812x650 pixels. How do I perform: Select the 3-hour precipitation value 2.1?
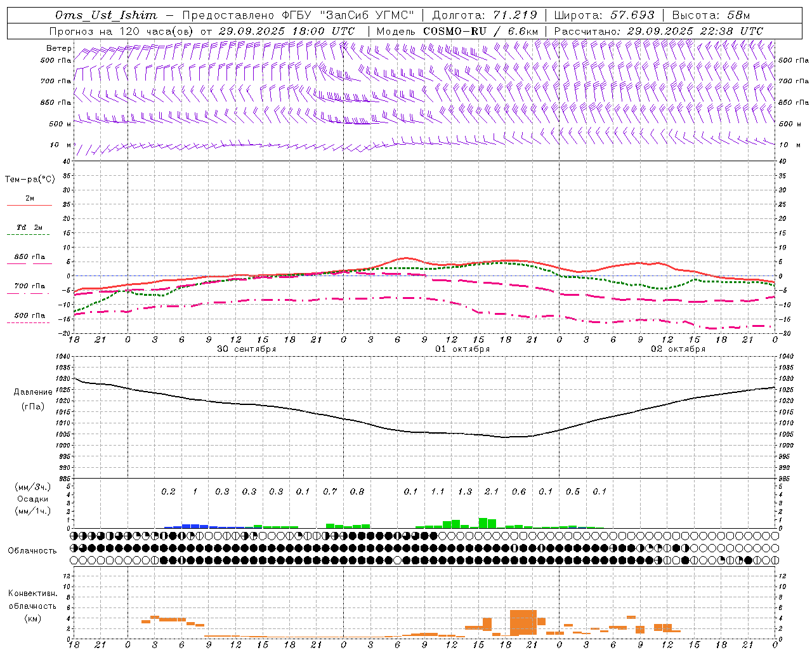click(492, 491)
